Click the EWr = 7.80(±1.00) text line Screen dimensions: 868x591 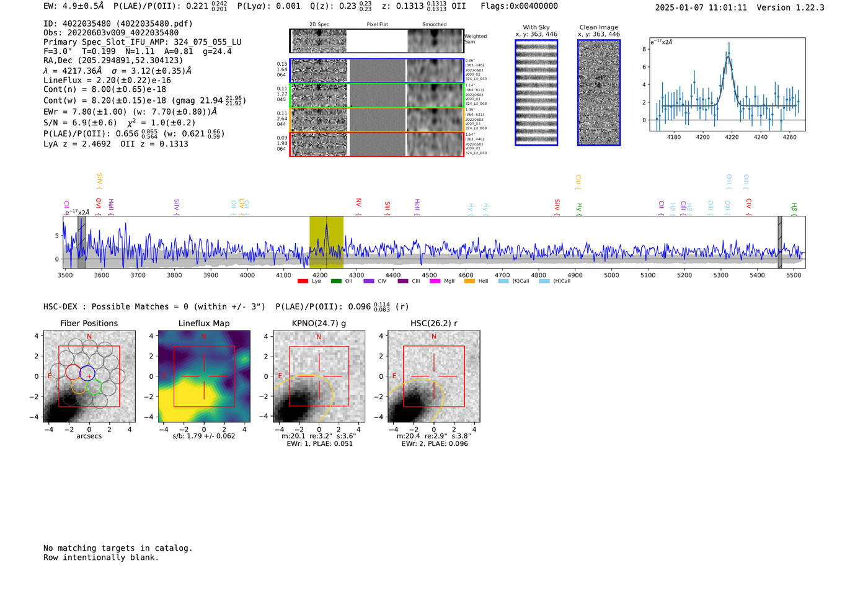click(130, 112)
